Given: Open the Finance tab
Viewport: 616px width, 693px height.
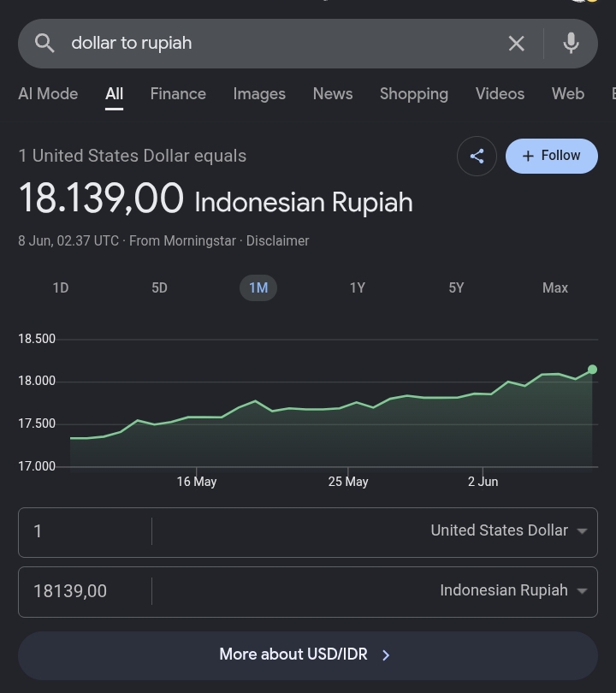Looking at the screenshot, I should point(178,94).
